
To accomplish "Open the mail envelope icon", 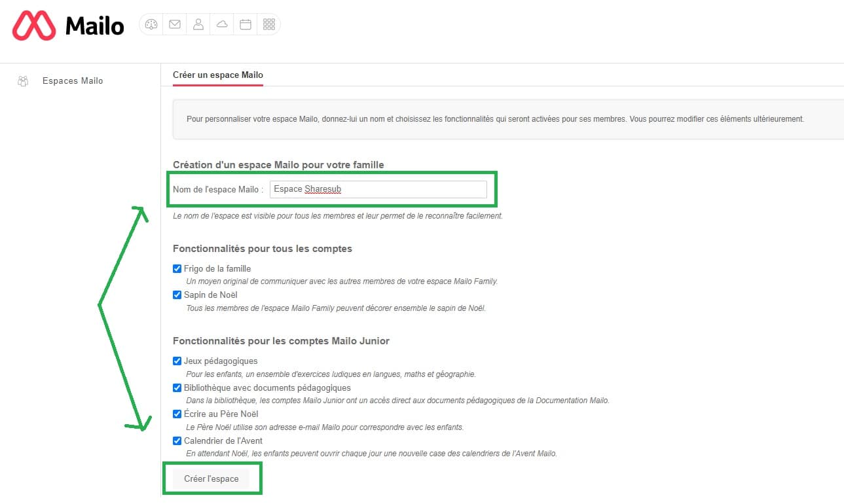I will coord(175,25).
